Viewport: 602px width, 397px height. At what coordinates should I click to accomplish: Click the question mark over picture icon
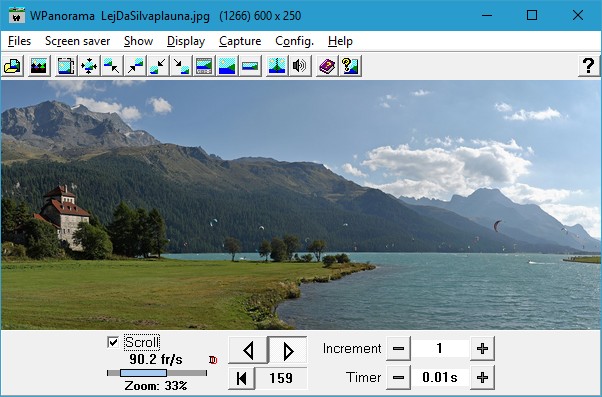[350, 66]
